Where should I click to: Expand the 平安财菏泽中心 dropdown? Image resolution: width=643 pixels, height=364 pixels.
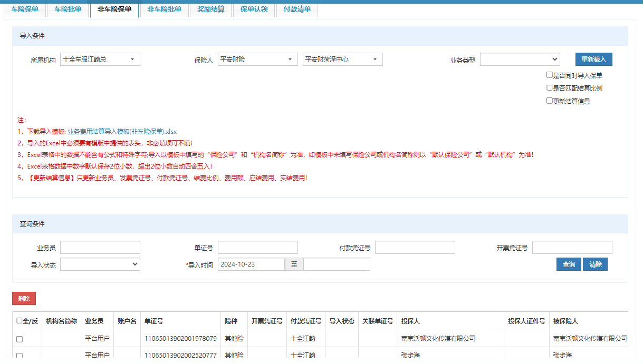pos(342,60)
